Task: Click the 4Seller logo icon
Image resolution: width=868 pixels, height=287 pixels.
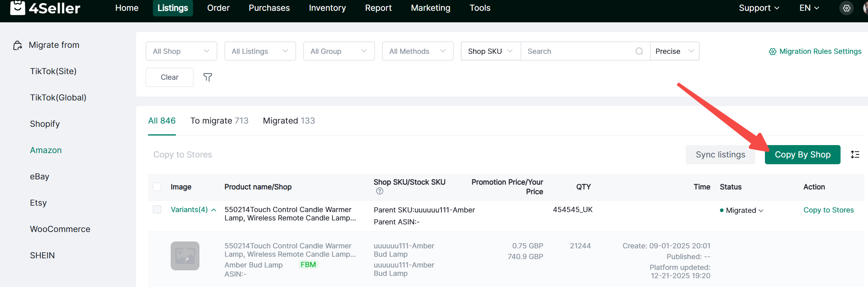Action: tap(18, 8)
